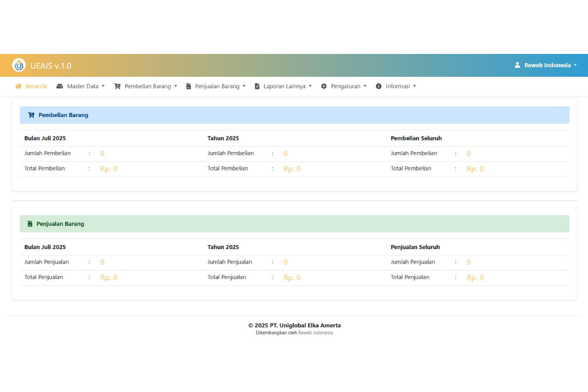This screenshot has height=392, width=588.
Task: Click the UEAIS logo icon
Action: point(19,65)
